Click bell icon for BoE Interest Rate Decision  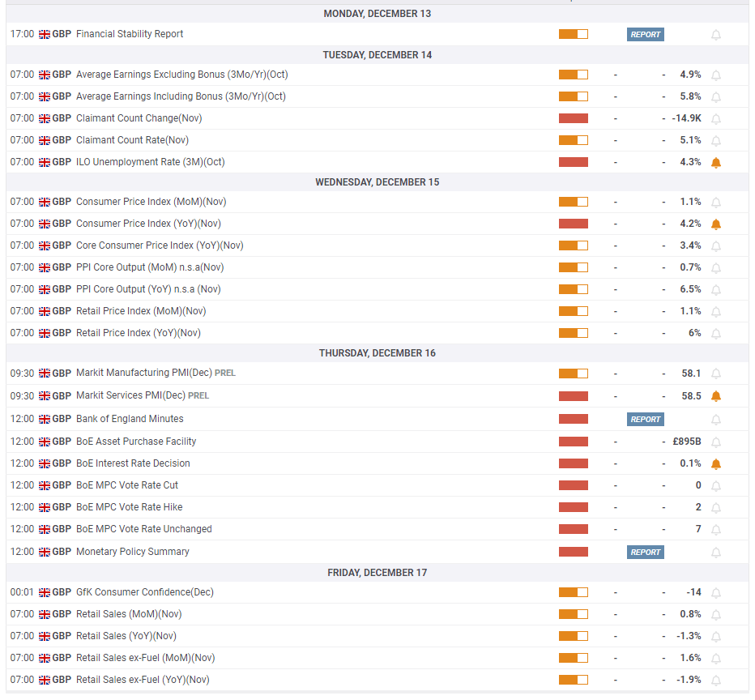point(716,464)
